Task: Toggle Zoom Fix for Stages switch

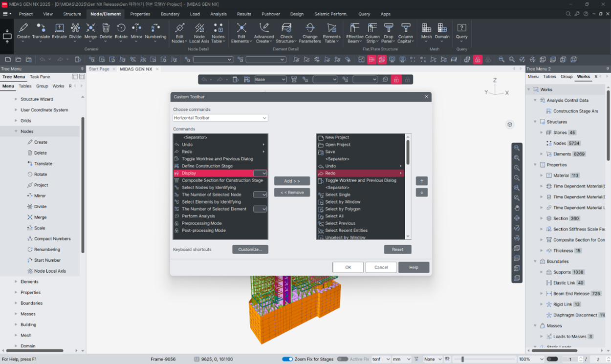Action: (x=287, y=359)
